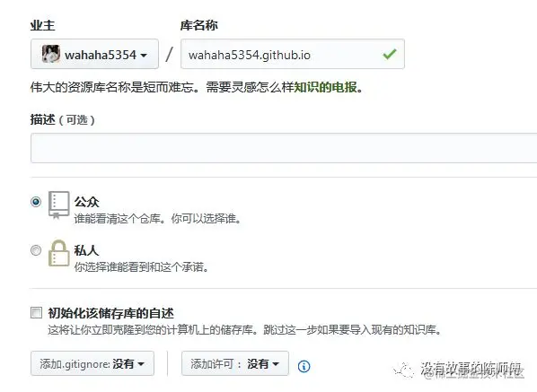Click the green checkmark validation icon

390,54
